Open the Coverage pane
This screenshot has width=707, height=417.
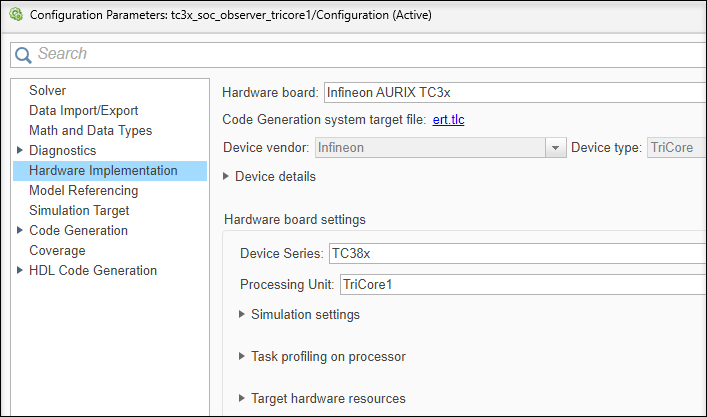point(57,251)
